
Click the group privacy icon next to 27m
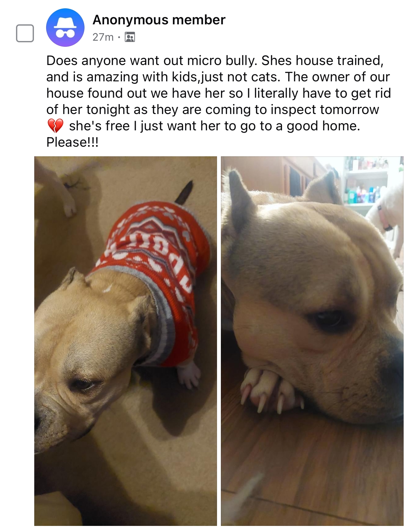[x=130, y=37]
